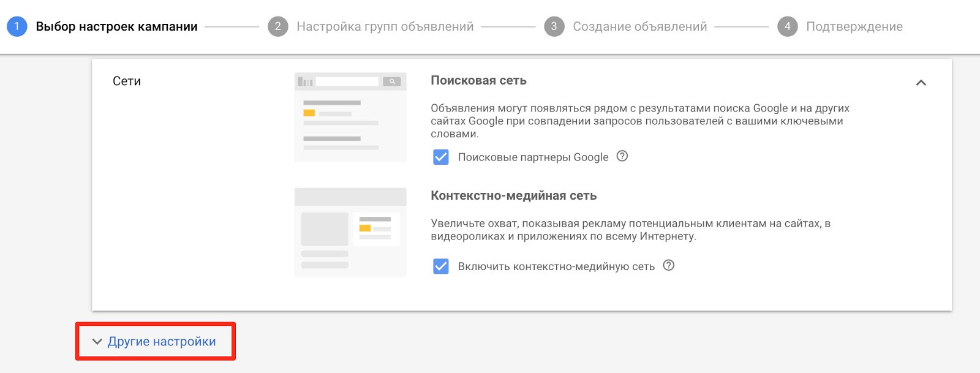Uncheck Включить контекстно-медийную сеть checkbox
This screenshot has height=373, width=980.
click(441, 266)
